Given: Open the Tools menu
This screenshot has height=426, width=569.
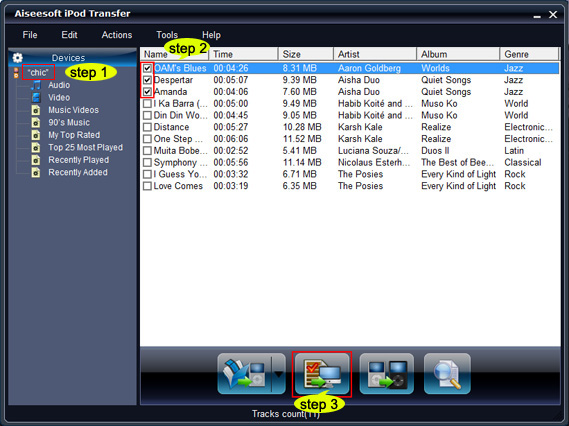Looking at the screenshot, I should (167, 35).
